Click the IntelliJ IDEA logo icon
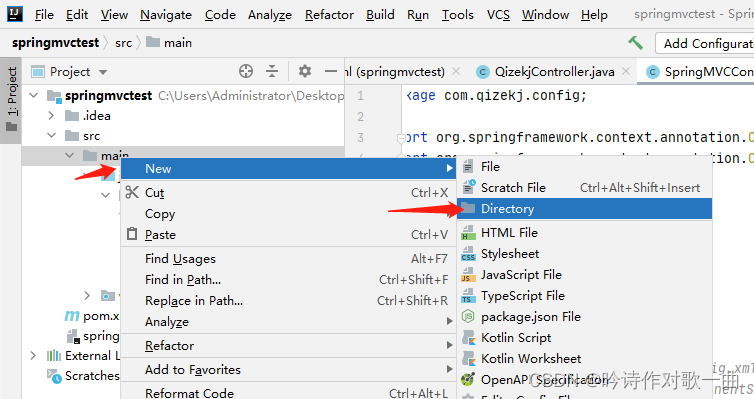This screenshot has width=754, height=399. coord(14,14)
